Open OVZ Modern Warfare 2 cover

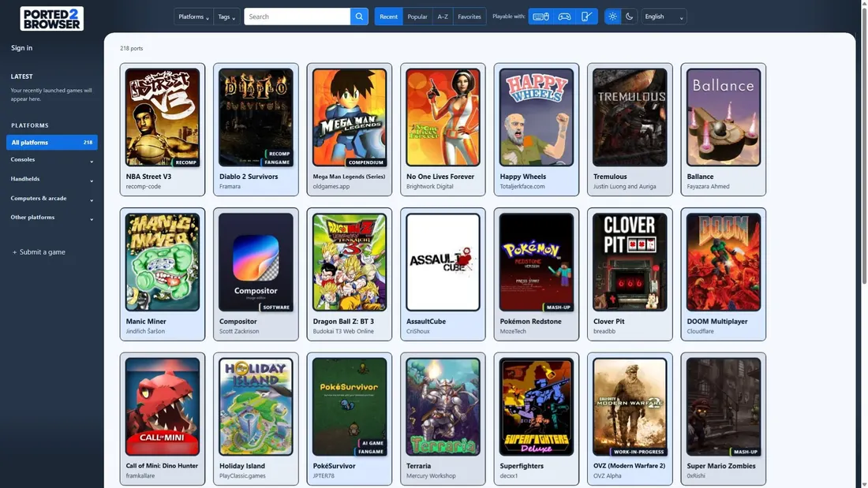click(630, 407)
